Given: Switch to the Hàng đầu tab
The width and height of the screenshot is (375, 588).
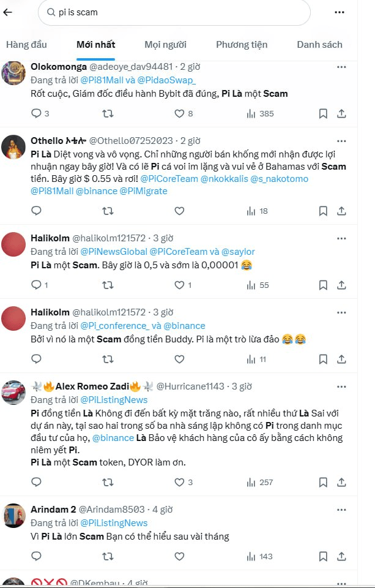Looking at the screenshot, I should pos(26,45).
